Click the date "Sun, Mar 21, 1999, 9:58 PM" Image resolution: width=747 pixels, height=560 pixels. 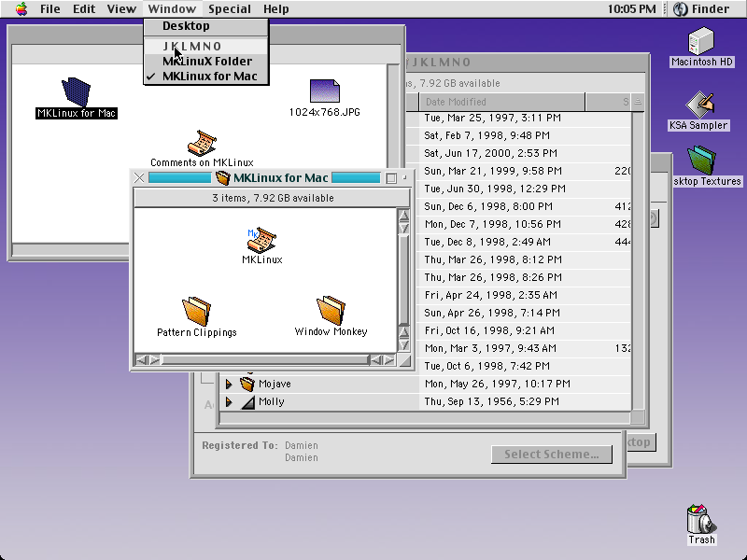click(x=493, y=171)
